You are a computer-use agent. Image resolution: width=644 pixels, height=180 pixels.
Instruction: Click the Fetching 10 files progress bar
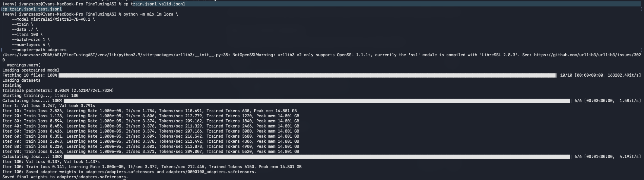click(307, 75)
